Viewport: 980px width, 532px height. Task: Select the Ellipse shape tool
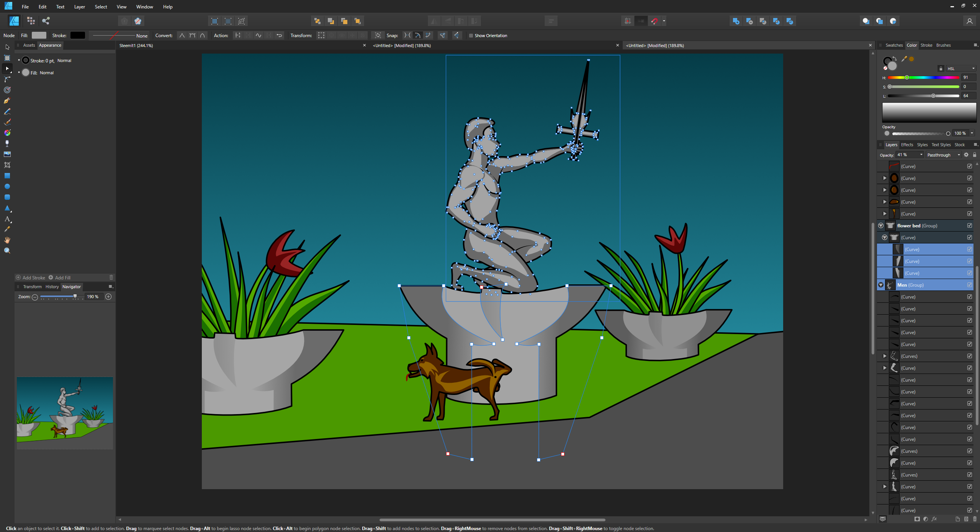7,186
